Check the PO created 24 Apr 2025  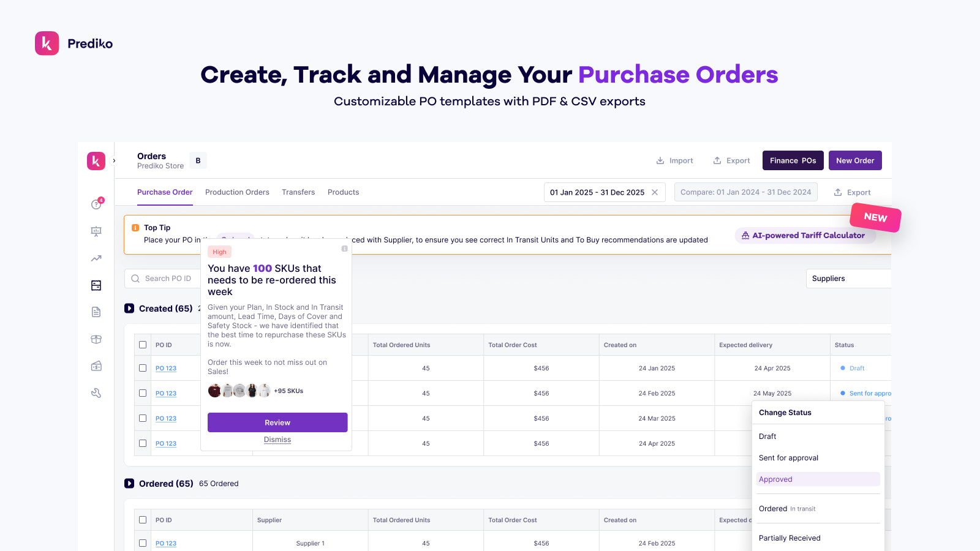pyautogui.click(x=143, y=443)
